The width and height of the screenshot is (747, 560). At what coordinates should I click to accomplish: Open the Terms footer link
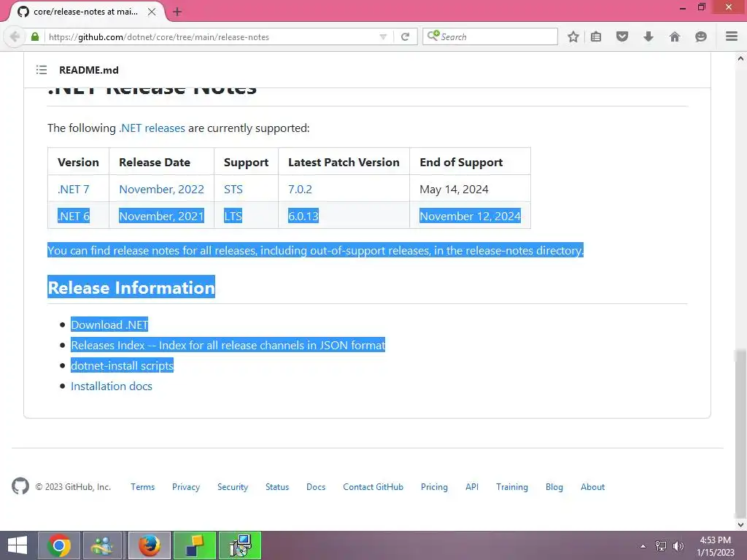point(143,487)
